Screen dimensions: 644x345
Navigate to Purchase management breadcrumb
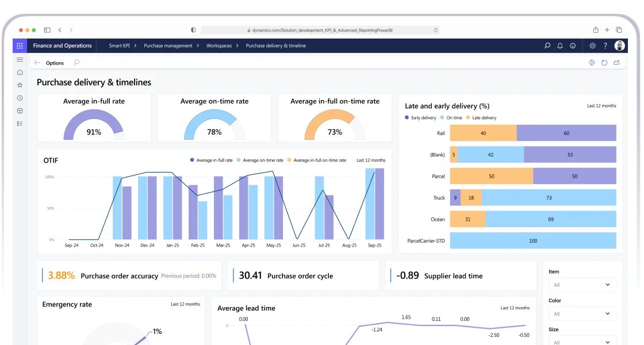tap(168, 46)
